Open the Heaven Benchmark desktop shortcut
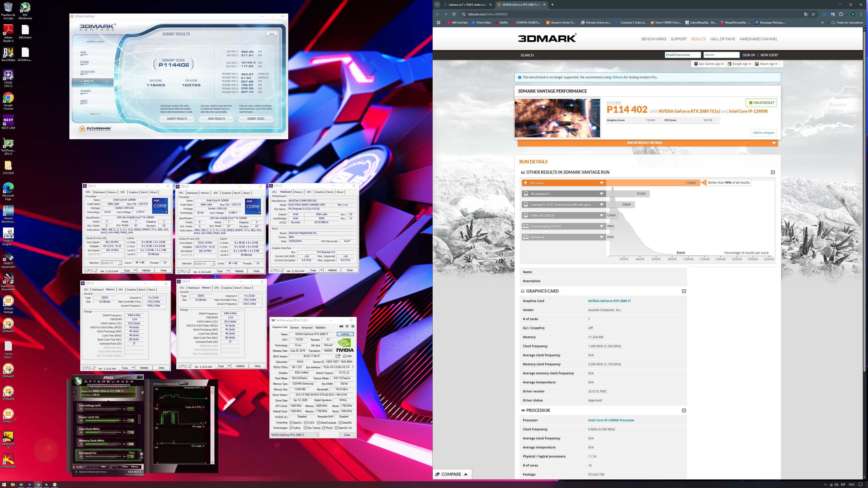 point(8,214)
